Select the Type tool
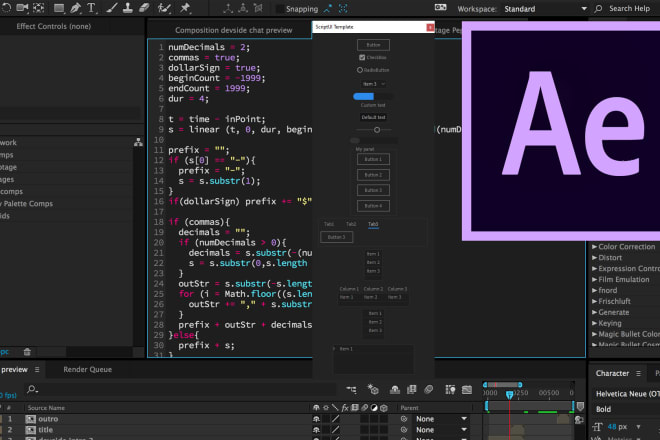This screenshot has height=440, width=660. [91, 8]
